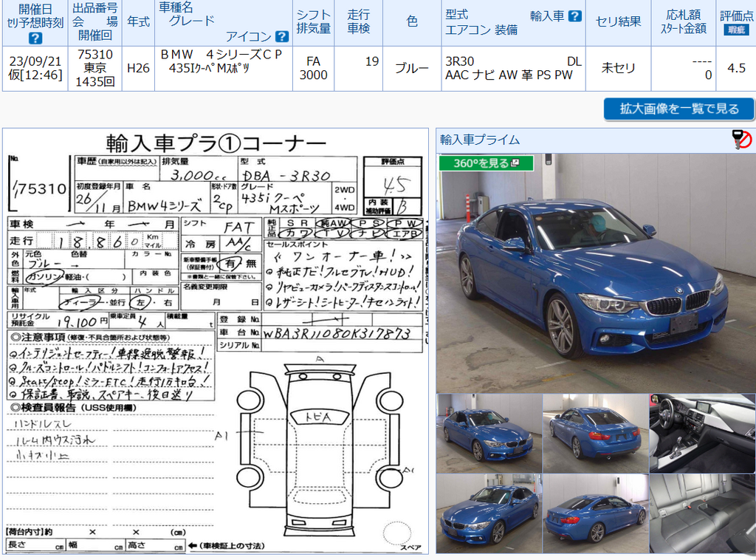Click the crossed-out key icon
756x560 pixels.
[x=741, y=140]
